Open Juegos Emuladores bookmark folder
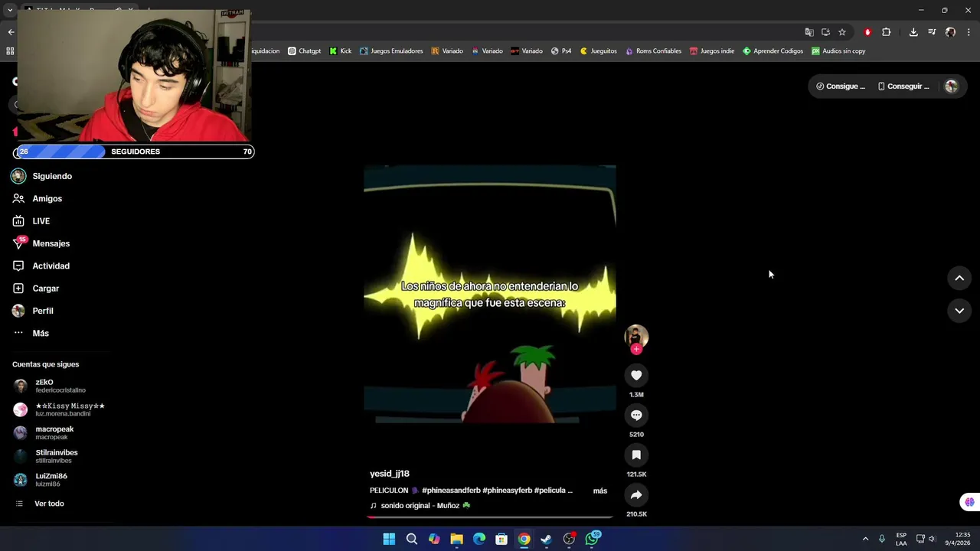980x551 pixels. [x=391, y=51]
